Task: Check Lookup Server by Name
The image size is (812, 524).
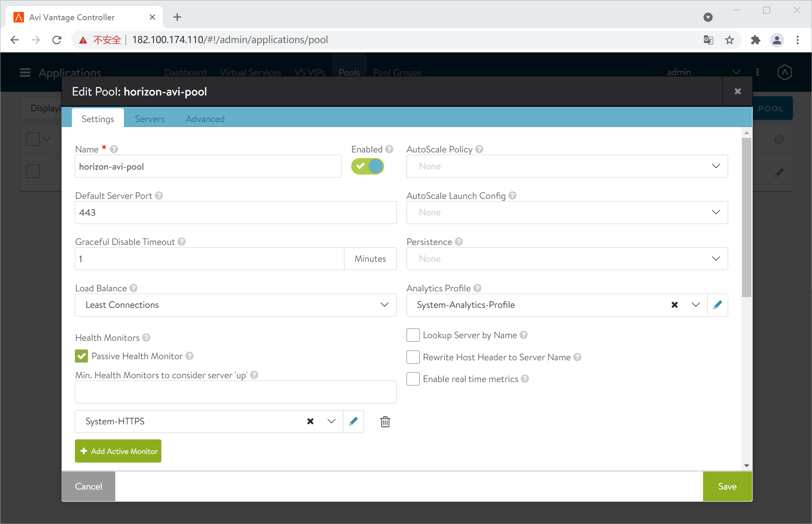Action: (x=413, y=335)
